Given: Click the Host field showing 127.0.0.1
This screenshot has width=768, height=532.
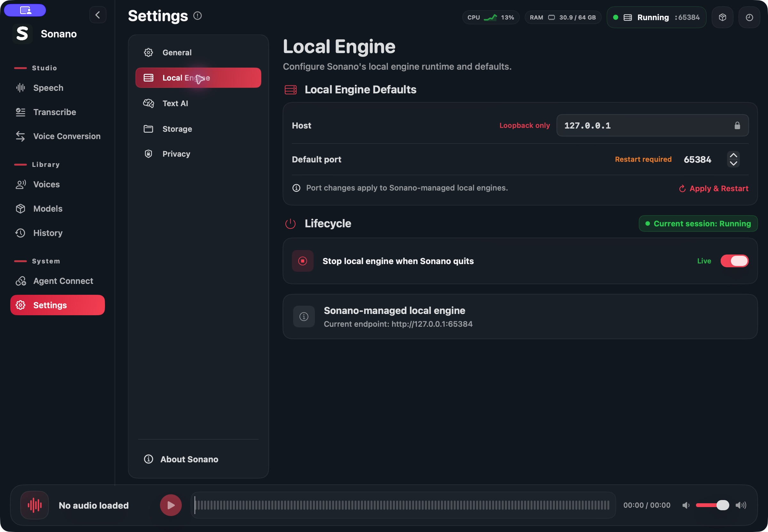Looking at the screenshot, I should [652, 125].
